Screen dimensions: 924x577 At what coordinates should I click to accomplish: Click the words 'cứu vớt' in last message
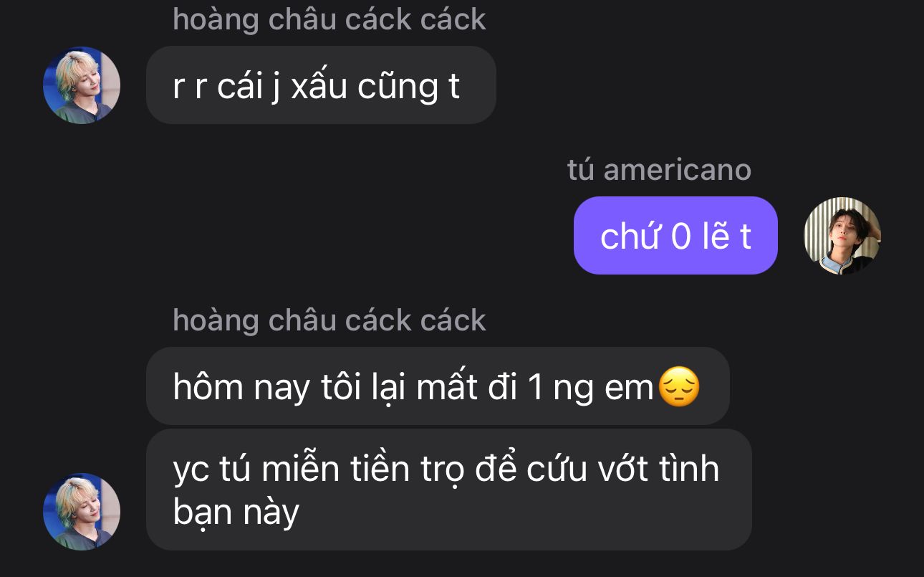[x=588, y=469]
